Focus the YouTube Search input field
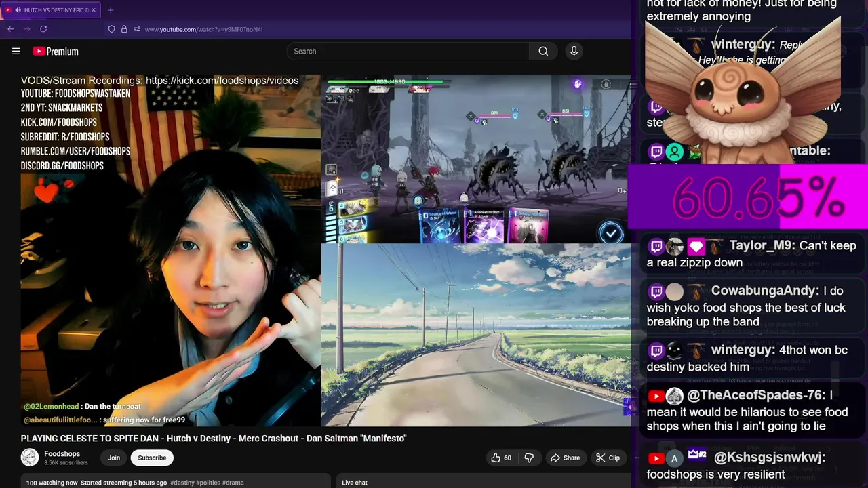This screenshot has height=488, width=868. click(x=408, y=51)
